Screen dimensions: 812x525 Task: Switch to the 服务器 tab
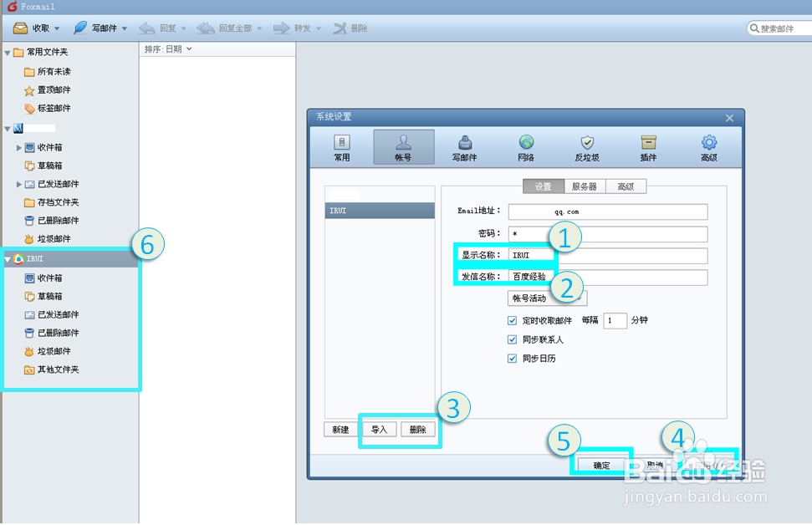[585, 186]
